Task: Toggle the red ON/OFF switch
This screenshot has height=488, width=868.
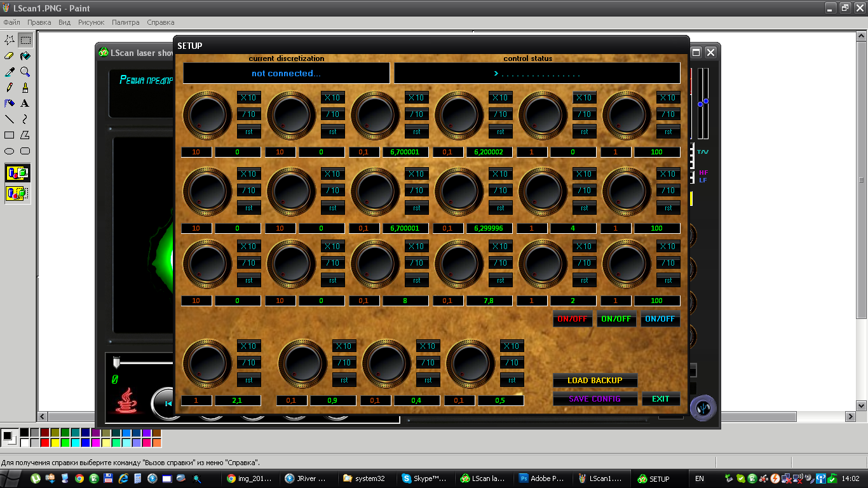Action: point(573,319)
